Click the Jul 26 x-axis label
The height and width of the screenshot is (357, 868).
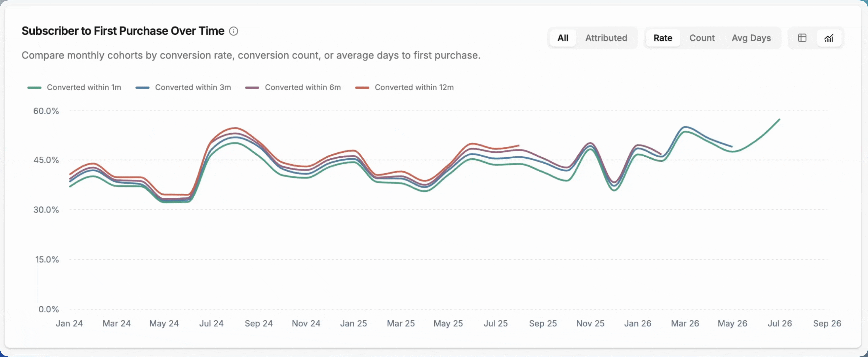(x=780, y=323)
